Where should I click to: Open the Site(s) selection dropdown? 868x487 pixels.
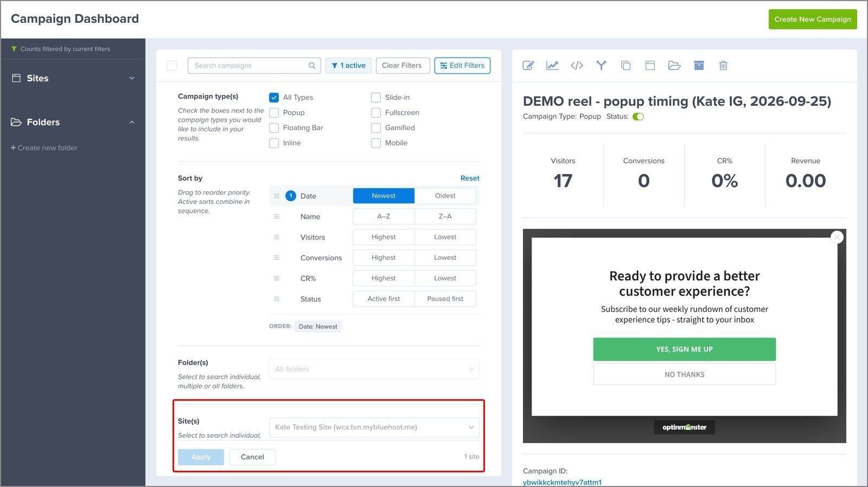374,427
